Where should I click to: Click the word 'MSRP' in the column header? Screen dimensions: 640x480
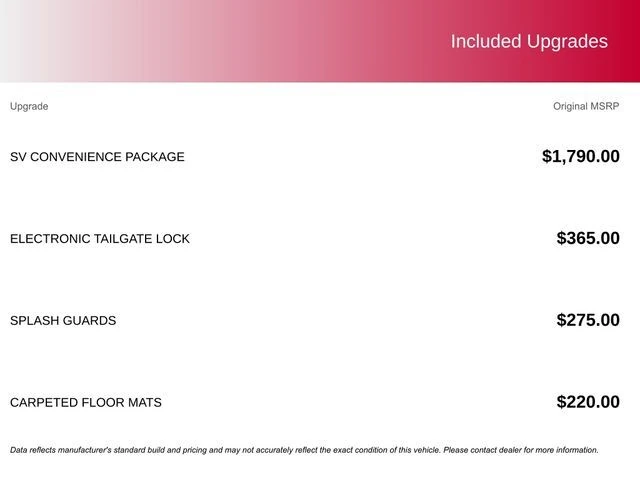coord(606,106)
